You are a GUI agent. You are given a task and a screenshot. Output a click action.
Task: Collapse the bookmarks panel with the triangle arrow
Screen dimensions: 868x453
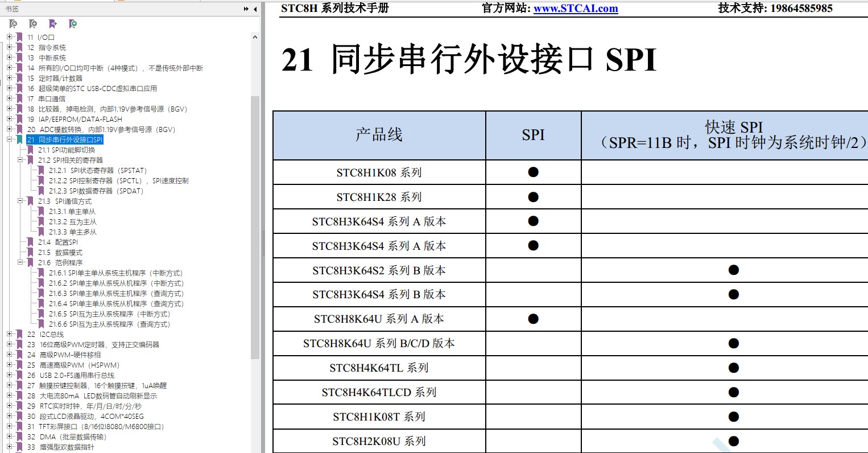(255, 9)
